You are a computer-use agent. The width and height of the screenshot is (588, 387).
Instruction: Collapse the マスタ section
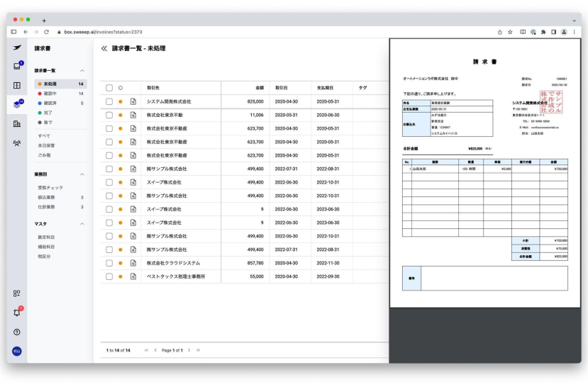coord(82,224)
